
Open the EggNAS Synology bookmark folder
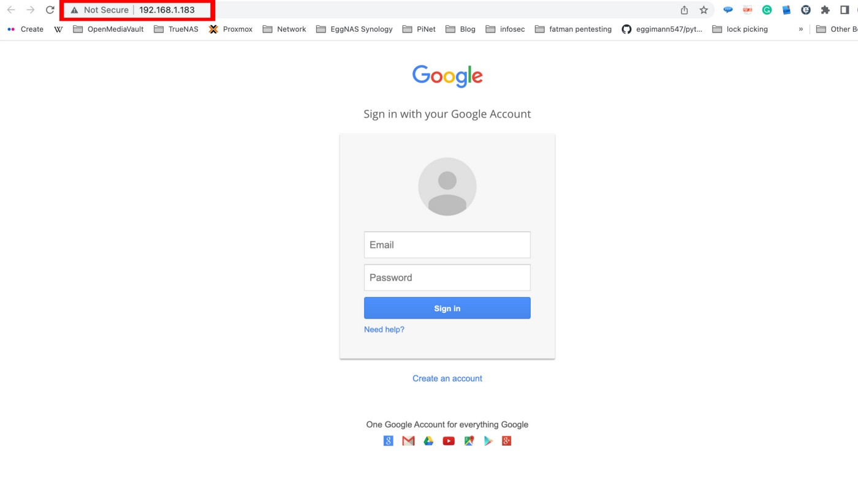coord(354,29)
